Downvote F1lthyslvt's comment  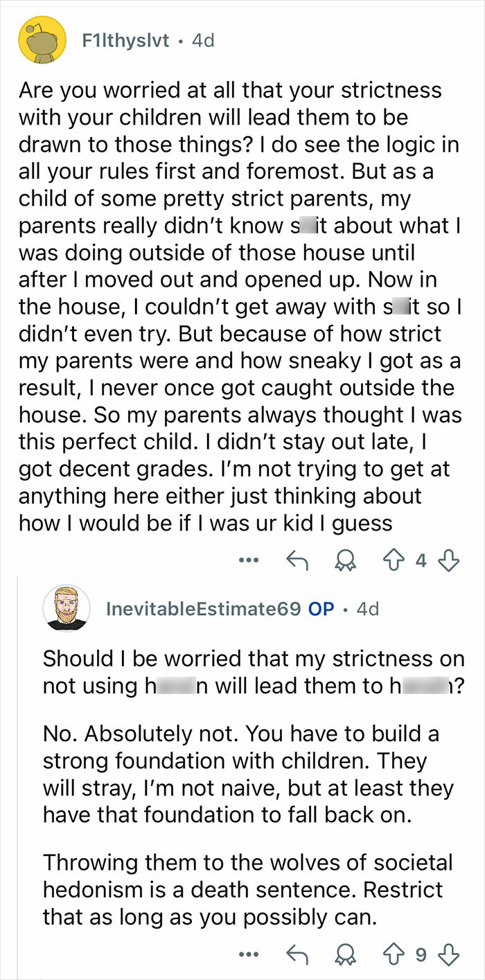449,560
